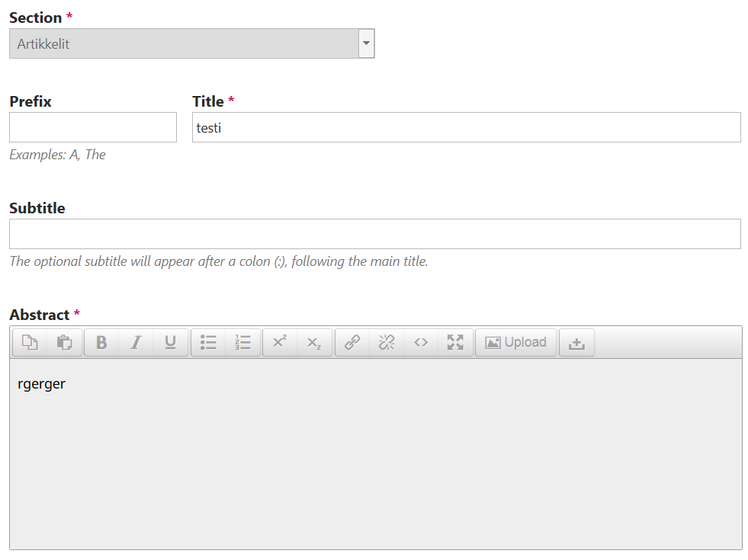Click the Upload image button
Viewport: 748px width, 560px height.
(x=515, y=342)
